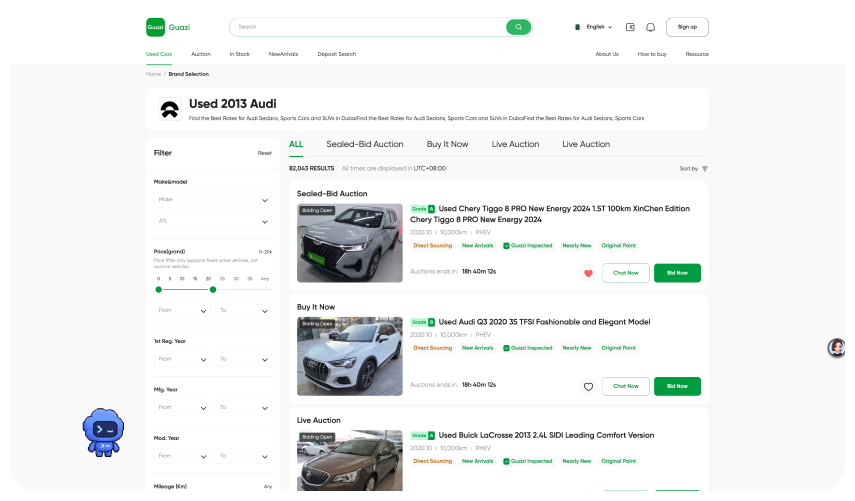The height and width of the screenshot is (501, 855).
Task: Expand the Make dropdown in filter
Action: (x=213, y=200)
